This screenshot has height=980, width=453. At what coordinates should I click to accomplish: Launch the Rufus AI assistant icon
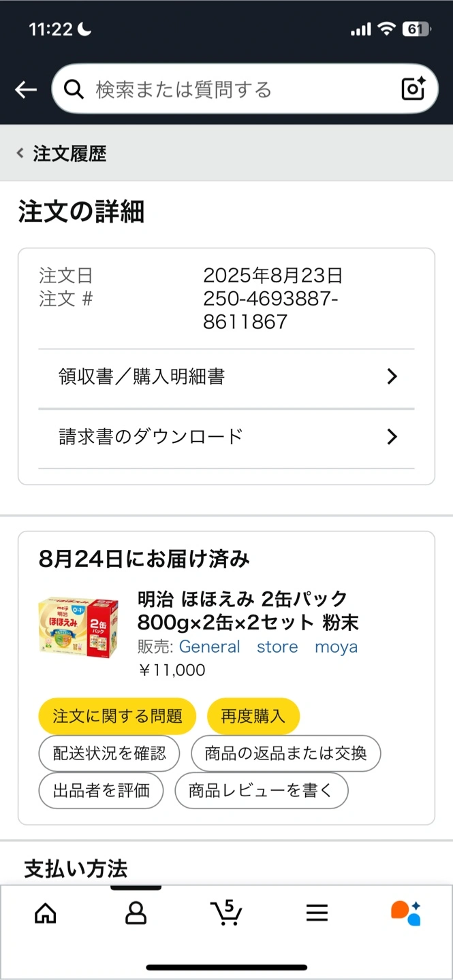(406, 913)
